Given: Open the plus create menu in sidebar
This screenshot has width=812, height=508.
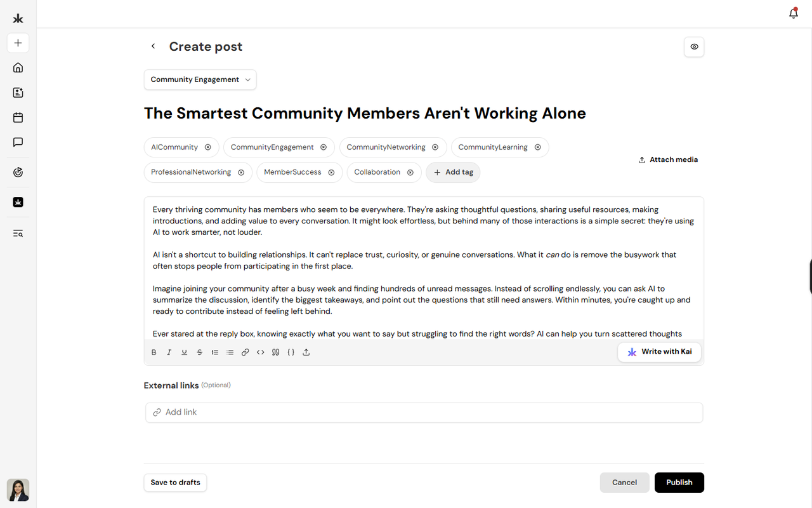Looking at the screenshot, I should tap(18, 43).
